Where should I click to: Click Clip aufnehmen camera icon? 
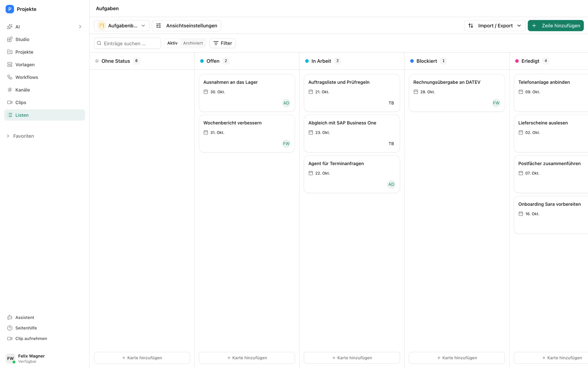(10, 339)
